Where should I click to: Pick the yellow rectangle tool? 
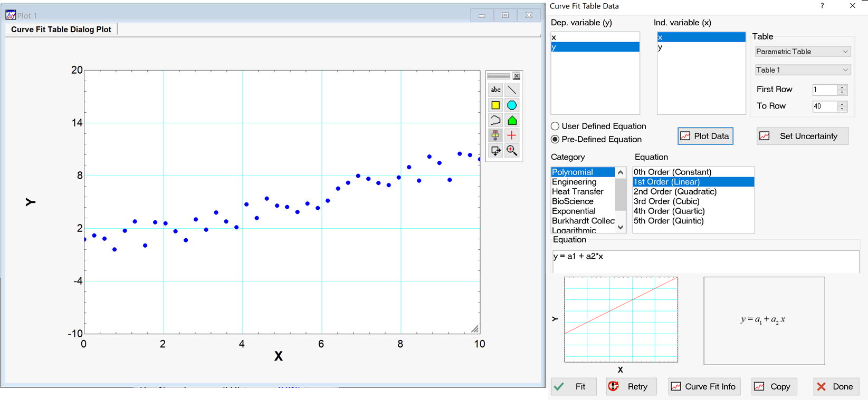(x=495, y=105)
